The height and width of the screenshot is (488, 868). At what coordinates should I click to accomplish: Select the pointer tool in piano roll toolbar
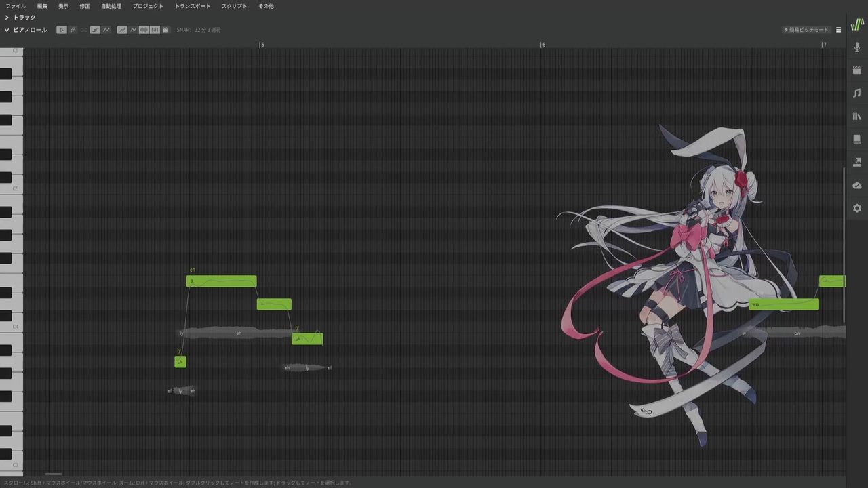pos(62,30)
